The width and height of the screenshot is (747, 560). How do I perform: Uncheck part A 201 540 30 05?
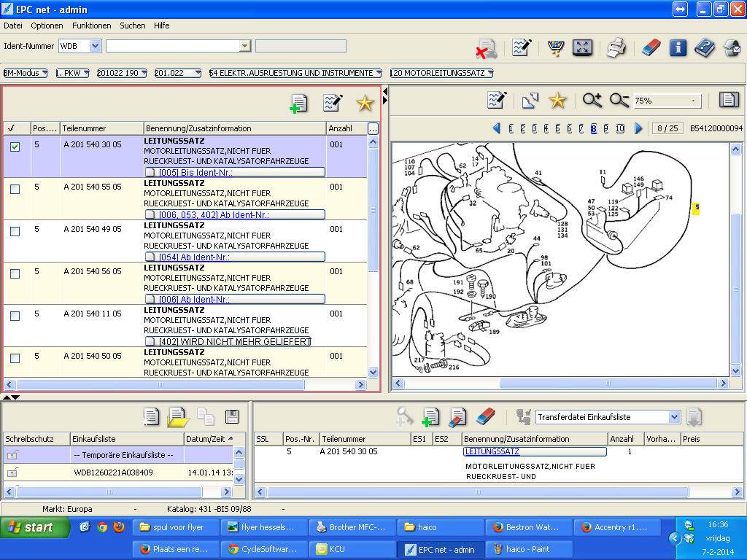point(15,147)
